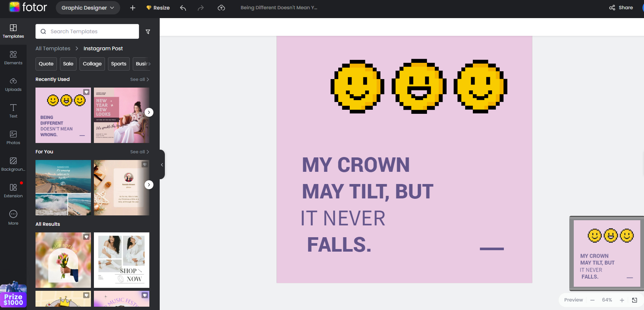Click the page preview thumbnail
Image resolution: width=644 pixels, height=310 pixels.
(x=607, y=253)
